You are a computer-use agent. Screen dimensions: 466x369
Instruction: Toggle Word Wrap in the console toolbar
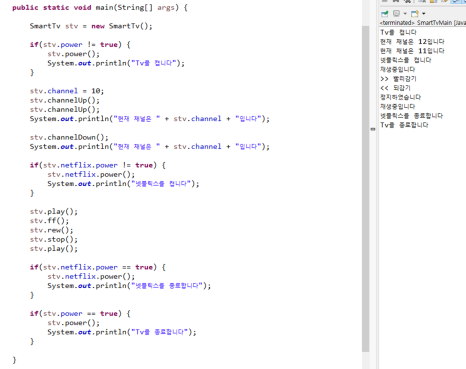tap(445, 1)
